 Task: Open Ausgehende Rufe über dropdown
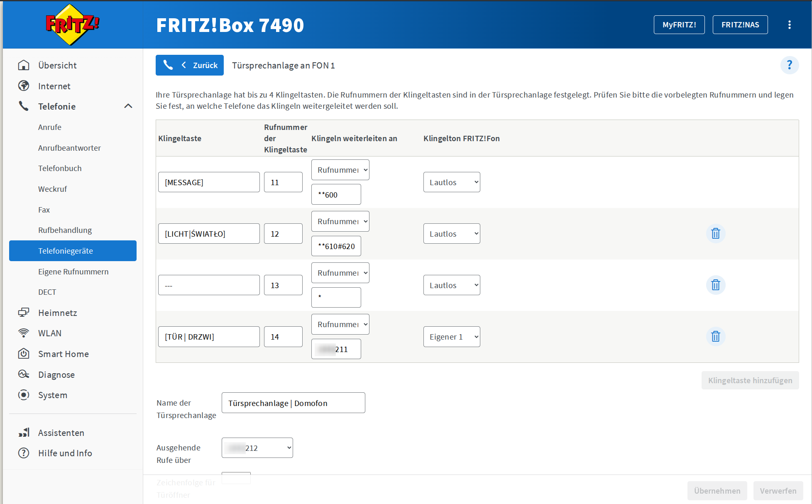tap(257, 448)
